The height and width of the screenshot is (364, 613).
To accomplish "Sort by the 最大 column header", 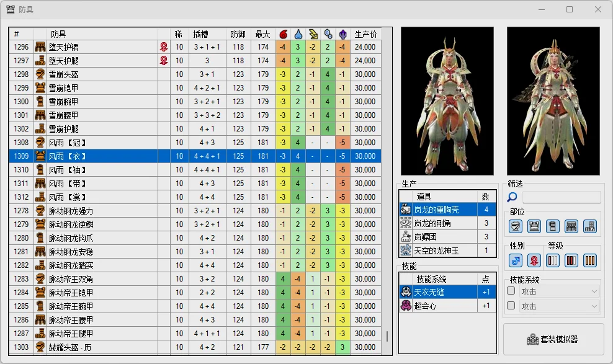I will [x=262, y=34].
